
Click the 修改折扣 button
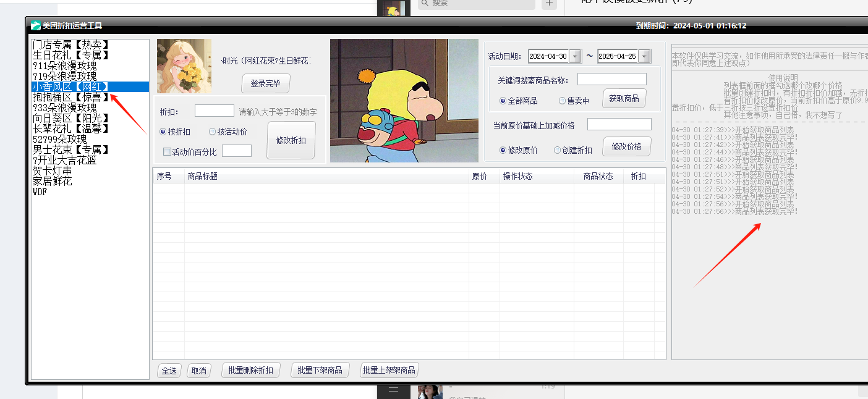[291, 140]
